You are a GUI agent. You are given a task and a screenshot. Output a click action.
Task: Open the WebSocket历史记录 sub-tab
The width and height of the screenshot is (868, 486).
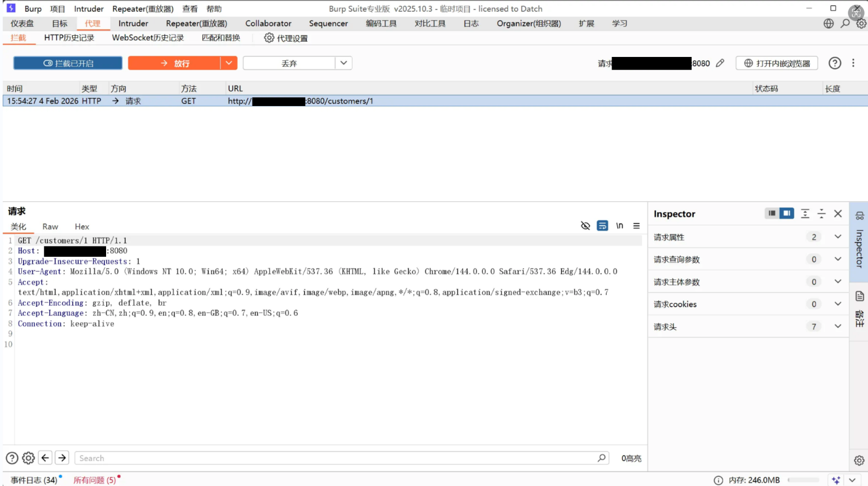pos(148,38)
